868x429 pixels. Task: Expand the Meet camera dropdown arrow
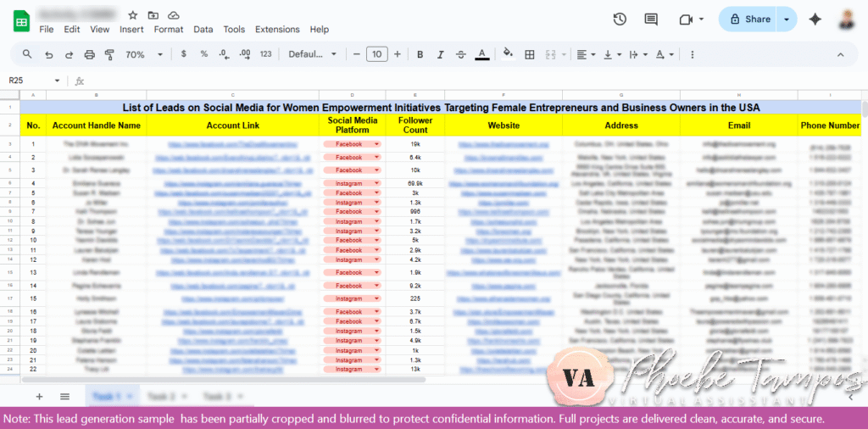[701, 19]
